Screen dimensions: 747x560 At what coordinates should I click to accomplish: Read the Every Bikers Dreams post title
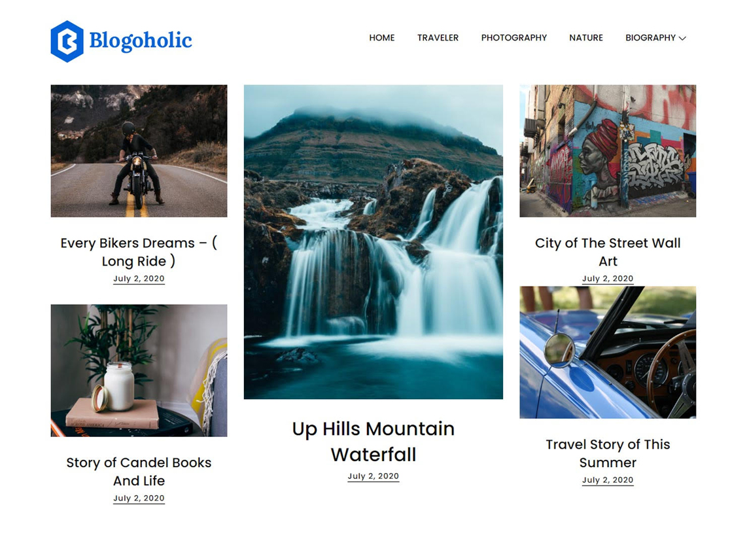point(139,252)
